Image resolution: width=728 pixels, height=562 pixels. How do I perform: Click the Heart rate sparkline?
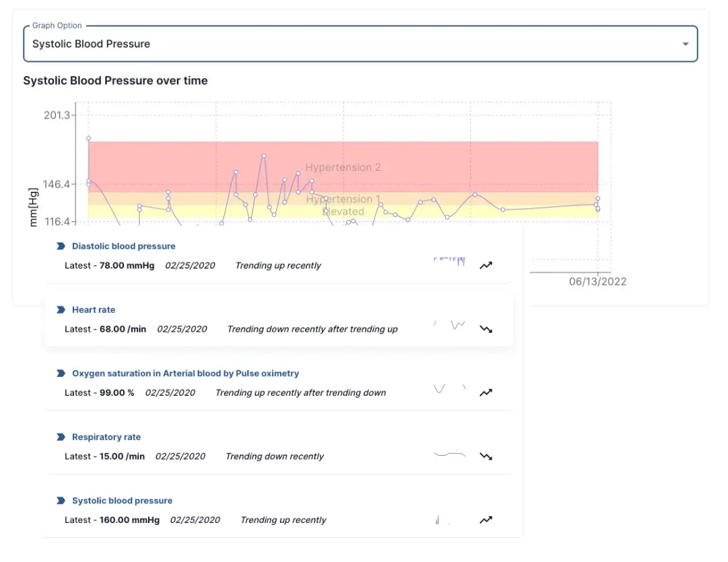coord(449,324)
